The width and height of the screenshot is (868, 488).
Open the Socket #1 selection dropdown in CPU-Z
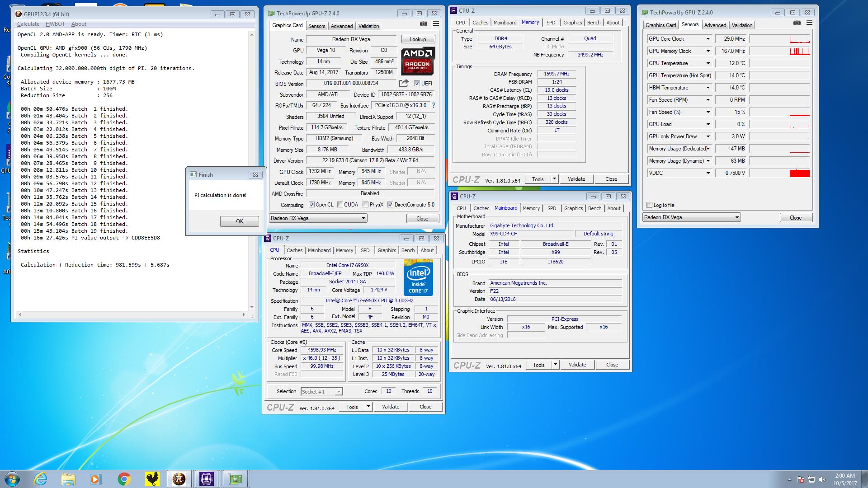click(x=321, y=392)
